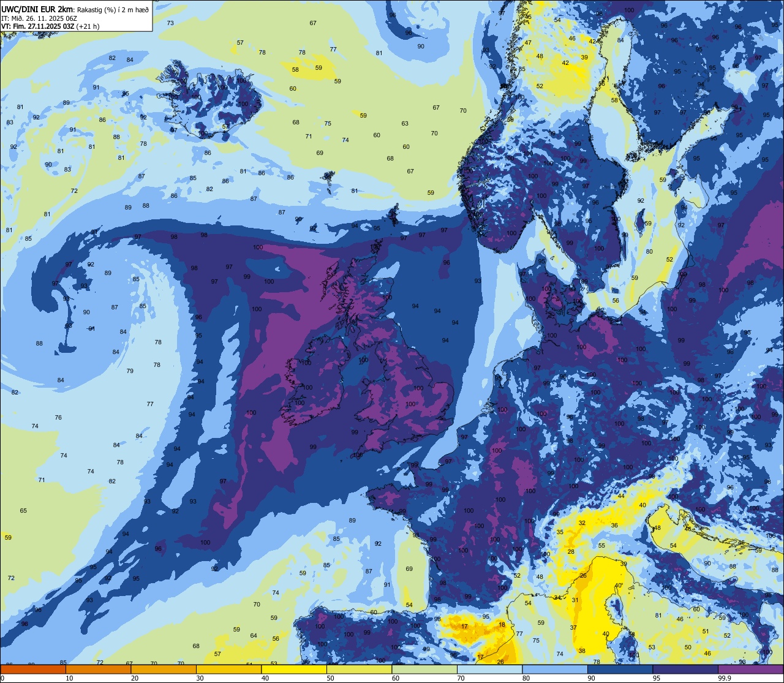Viewport: 784px width, 683px height.
Task: Click the '32' humidity value on the map
Action: pos(582,523)
